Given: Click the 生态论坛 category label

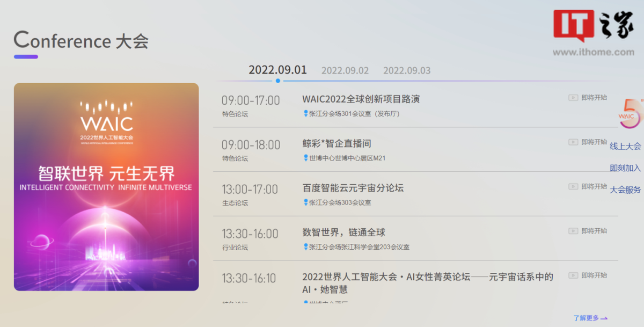Looking at the screenshot, I should tap(235, 203).
